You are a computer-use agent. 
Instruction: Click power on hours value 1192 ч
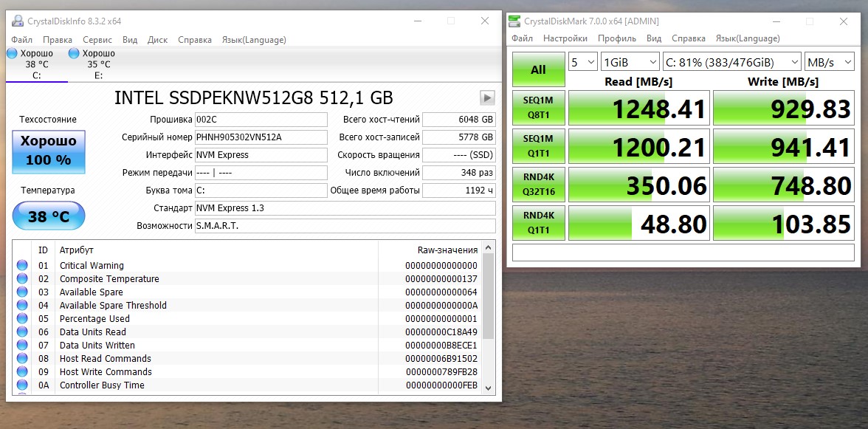(x=459, y=191)
